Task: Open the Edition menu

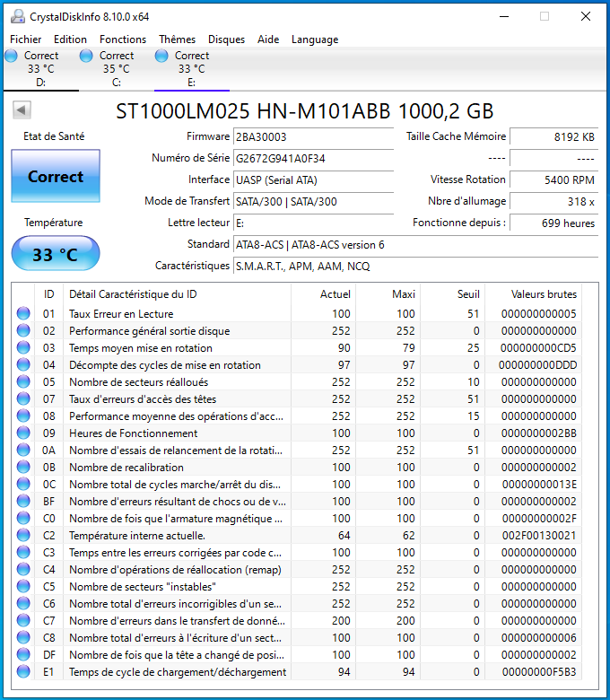Action: [x=70, y=39]
